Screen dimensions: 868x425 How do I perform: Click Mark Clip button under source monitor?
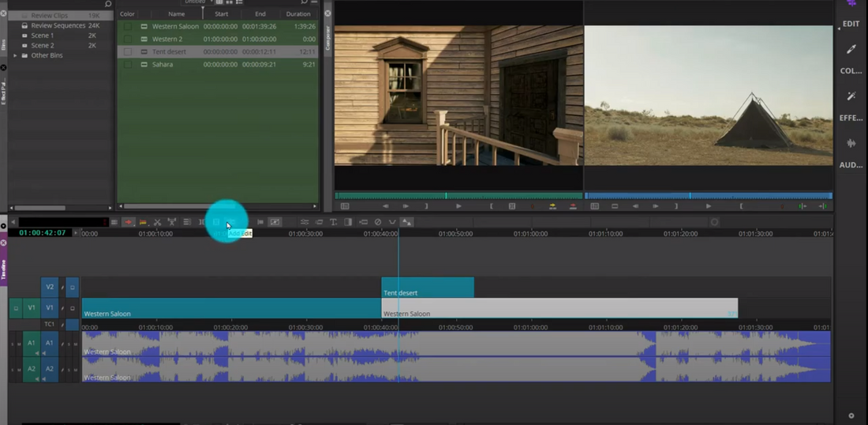(512, 206)
